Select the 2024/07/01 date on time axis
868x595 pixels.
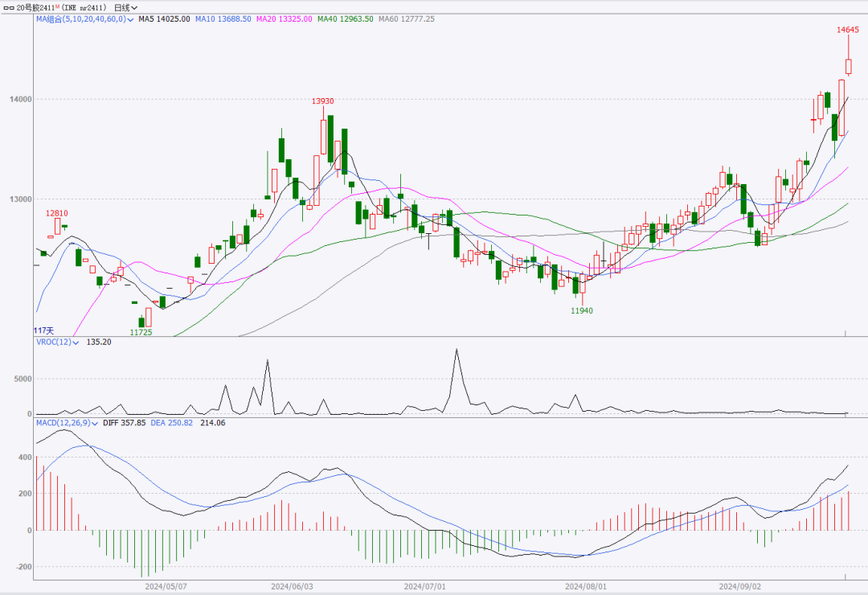(423, 587)
